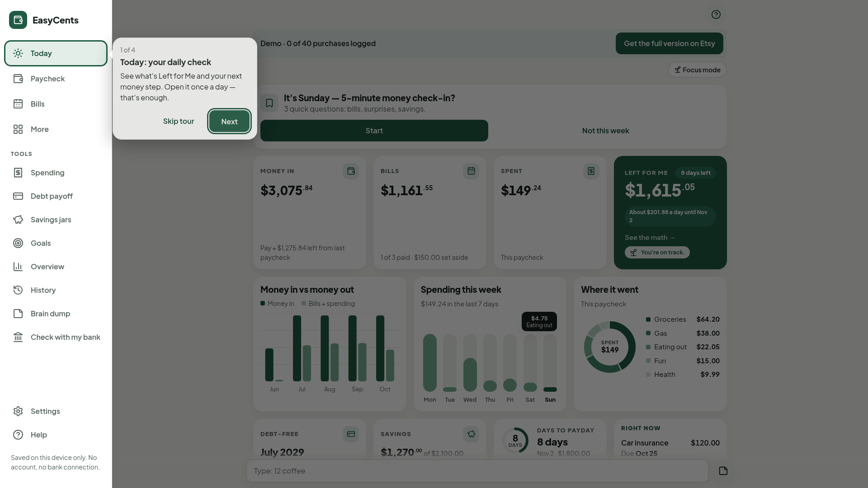
Task: Click the note icon beside the quick-entry field
Action: click(723, 471)
